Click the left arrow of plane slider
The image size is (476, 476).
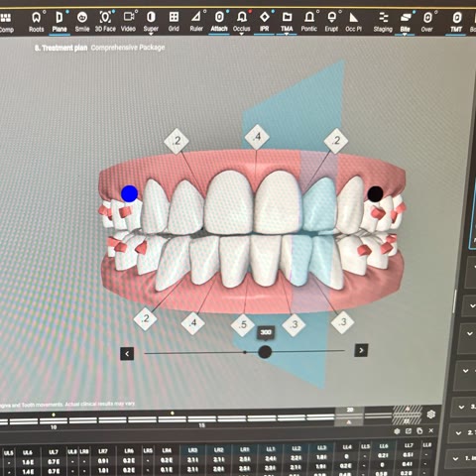pos(127,354)
